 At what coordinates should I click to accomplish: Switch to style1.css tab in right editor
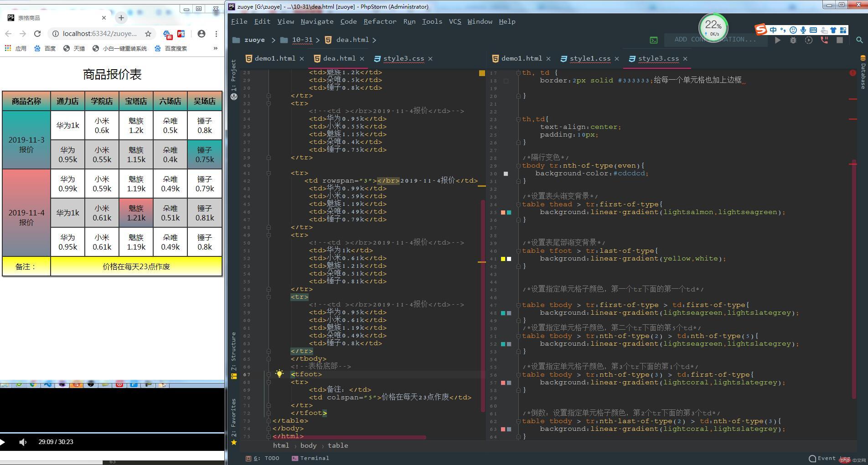pos(590,58)
